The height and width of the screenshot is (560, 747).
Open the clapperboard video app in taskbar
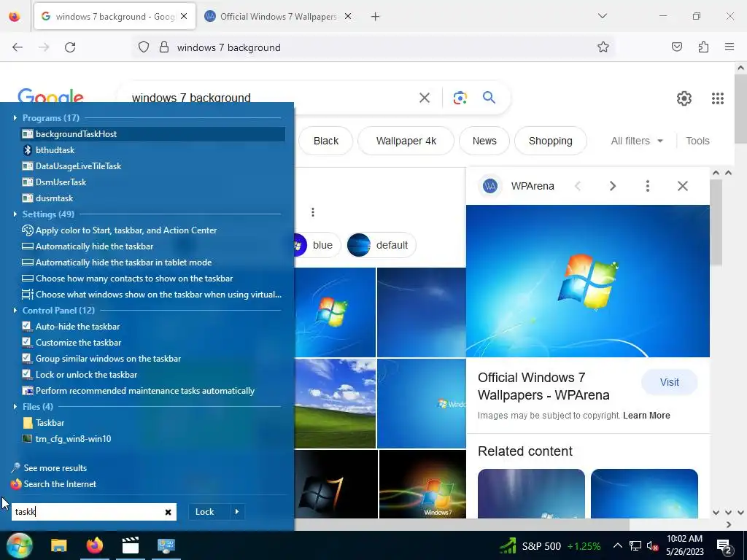pyautogui.click(x=130, y=545)
